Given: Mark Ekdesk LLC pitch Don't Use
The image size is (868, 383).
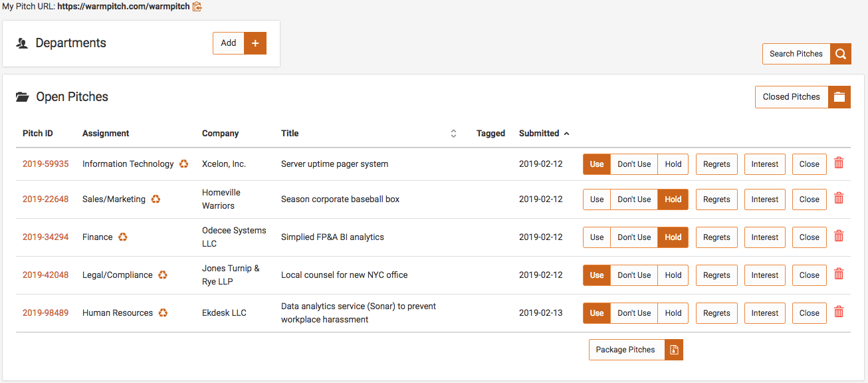Looking at the screenshot, I should [634, 313].
